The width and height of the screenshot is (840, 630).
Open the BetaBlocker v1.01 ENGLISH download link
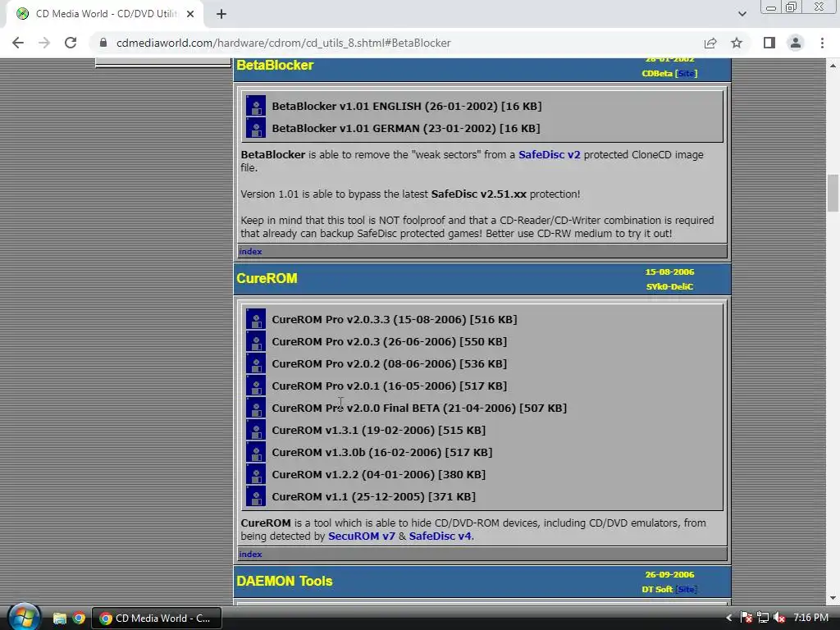click(x=407, y=106)
